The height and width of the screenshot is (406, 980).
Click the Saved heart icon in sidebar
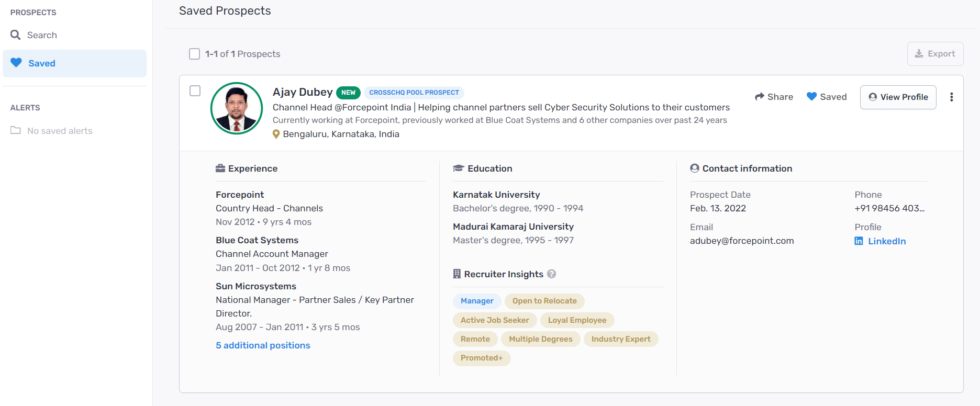click(x=16, y=63)
